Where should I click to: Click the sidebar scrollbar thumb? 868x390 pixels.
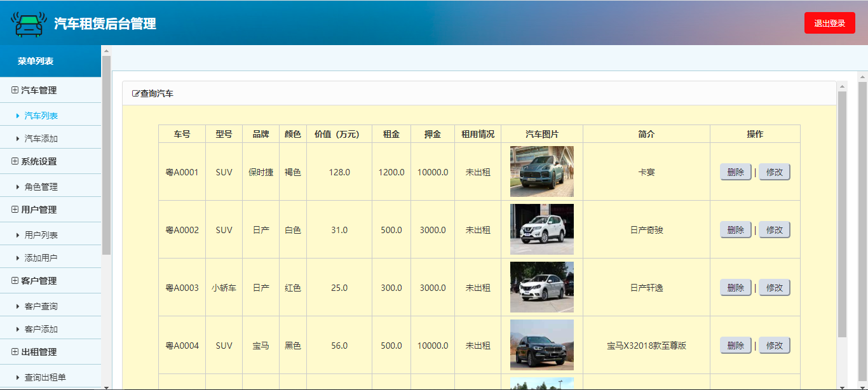click(106, 155)
